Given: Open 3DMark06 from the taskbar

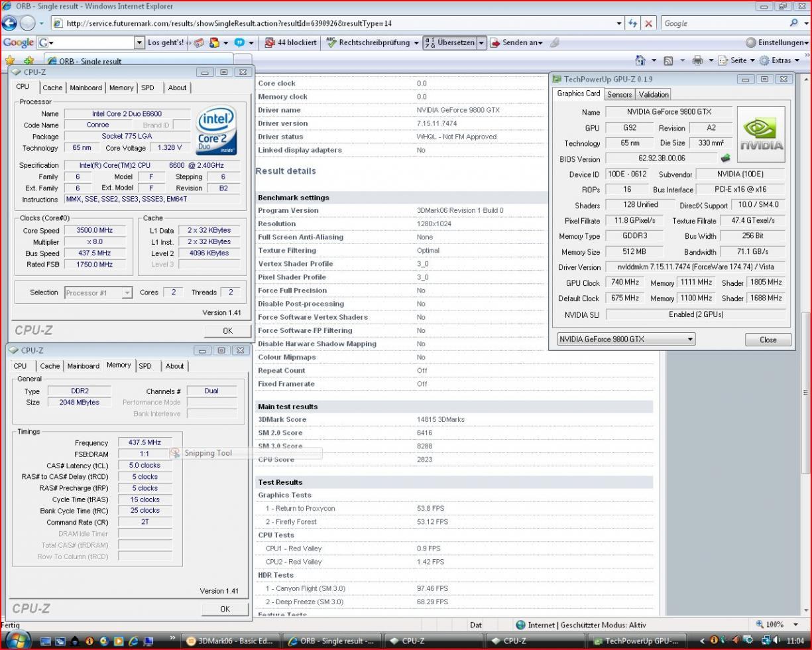Looking at the screenshot, I should click(x=230, y=641).
